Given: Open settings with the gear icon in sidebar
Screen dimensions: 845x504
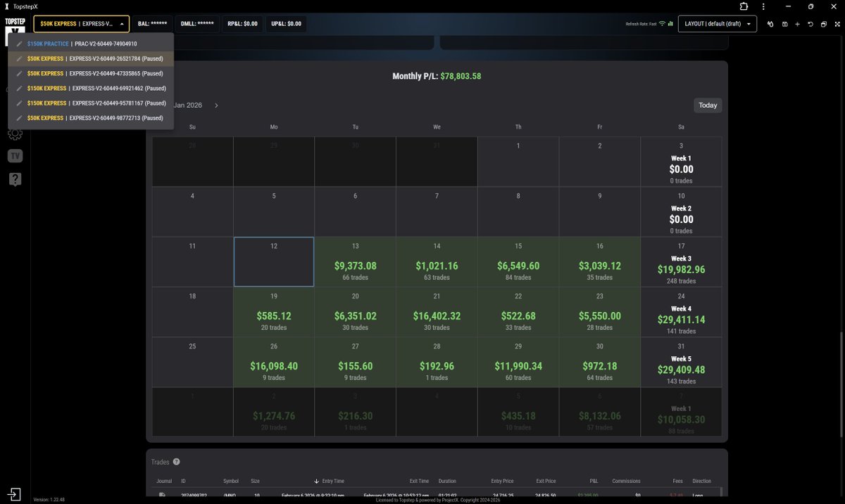Looking at the screenshot, I should 15,134.
